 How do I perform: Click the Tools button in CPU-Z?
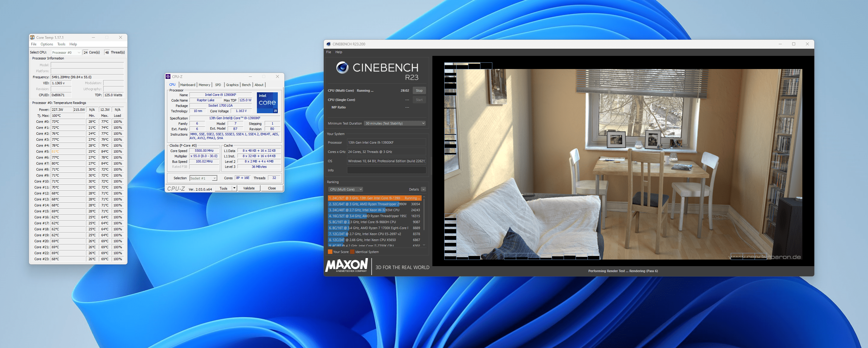tap(223, 188)
